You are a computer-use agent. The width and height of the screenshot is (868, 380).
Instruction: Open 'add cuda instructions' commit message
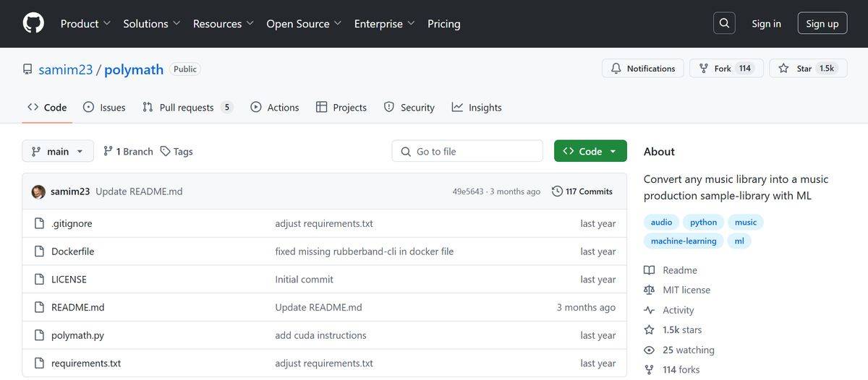click(320, 335)
